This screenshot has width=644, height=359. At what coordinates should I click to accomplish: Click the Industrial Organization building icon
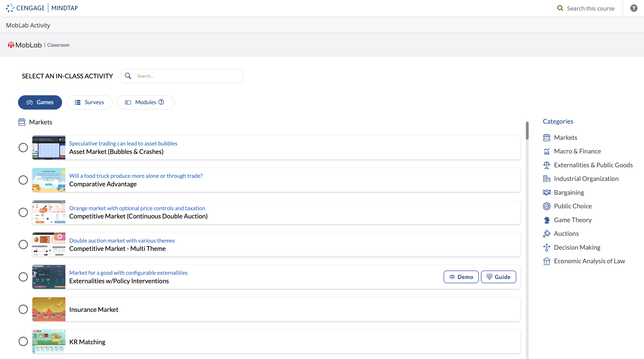547,179
